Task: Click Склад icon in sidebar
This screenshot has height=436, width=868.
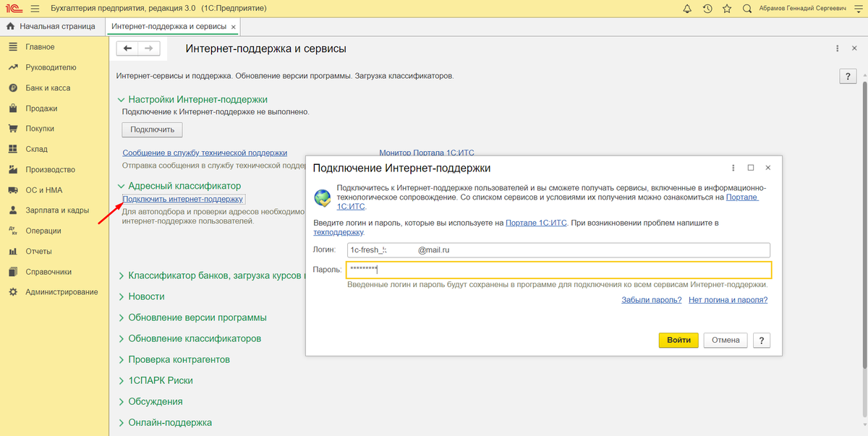Action: click(x=12, y=149)
